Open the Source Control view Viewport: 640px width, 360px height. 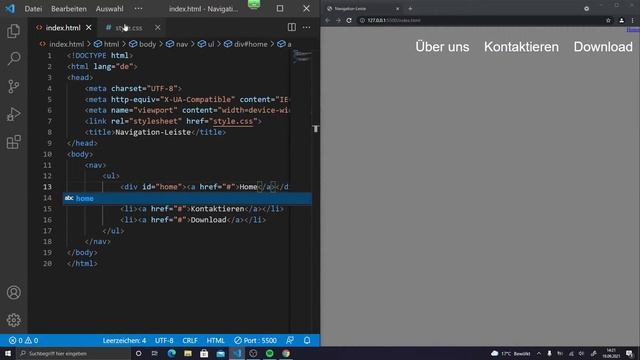pos(13,87)
